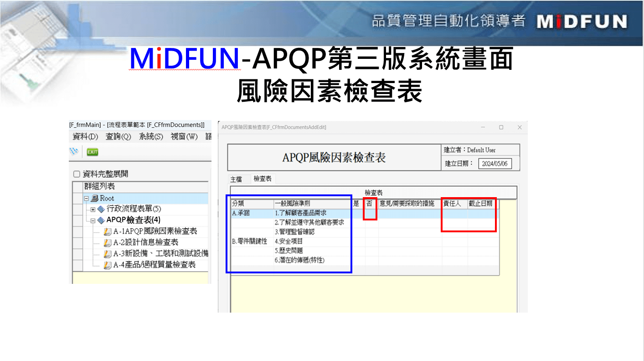Close the APQP風險因素檢查表 window

click(519, 127)
